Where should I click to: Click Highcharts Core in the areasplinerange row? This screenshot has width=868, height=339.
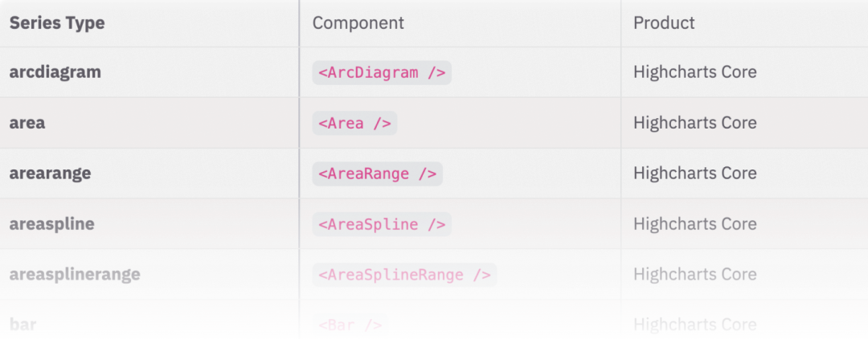tap(694, 275)
